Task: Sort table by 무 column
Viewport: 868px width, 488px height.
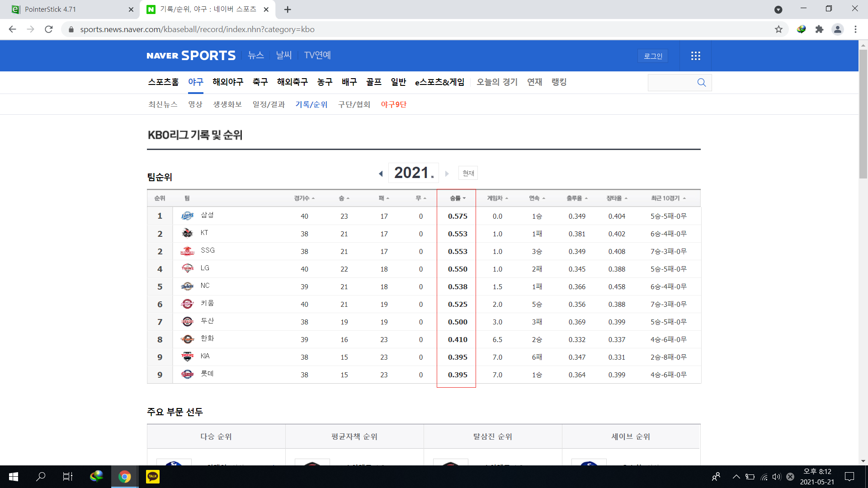Action: (421, 198)
